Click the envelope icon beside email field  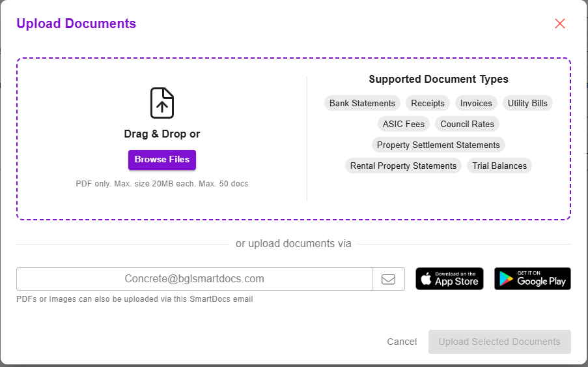click(388, 279)
